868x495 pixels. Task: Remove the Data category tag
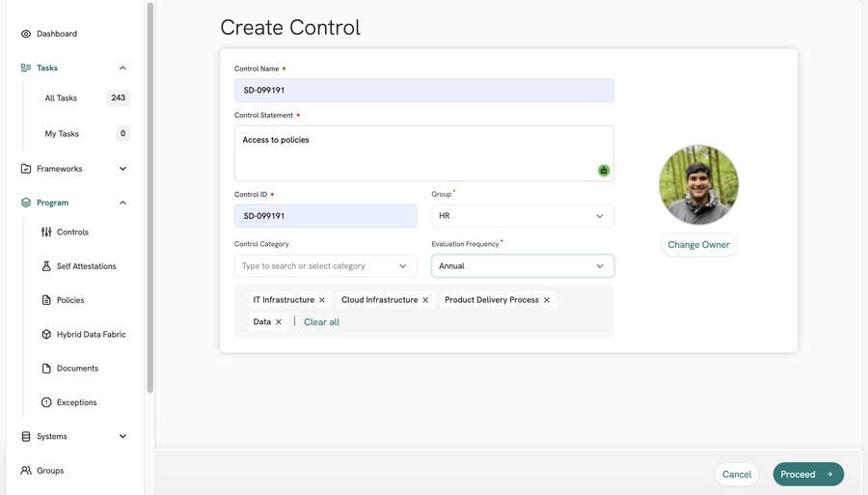pos(279,321)
